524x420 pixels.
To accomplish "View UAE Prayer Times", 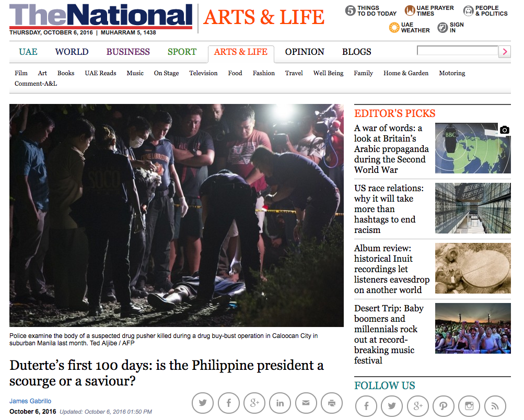I will 429,10.
